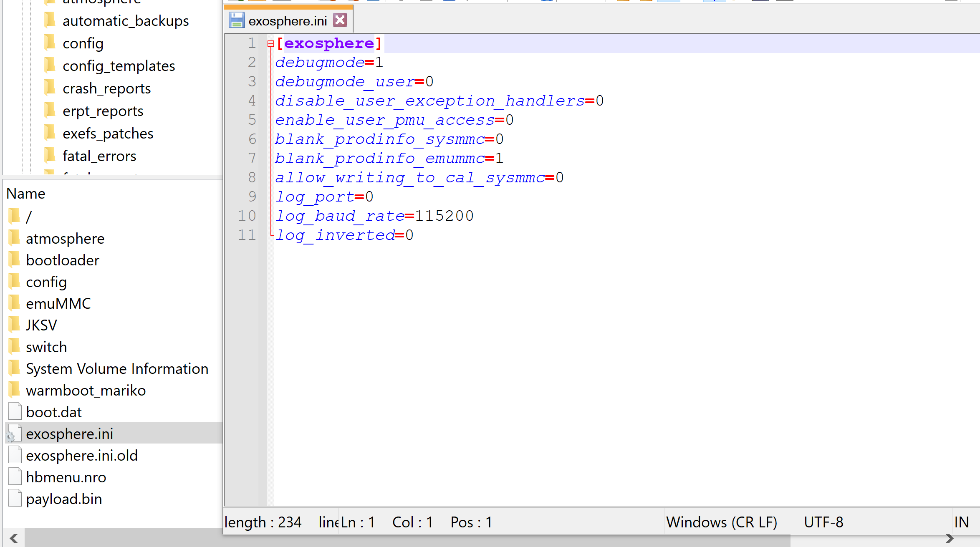Click the Ln : 1 status bar entry

[358, 522]
